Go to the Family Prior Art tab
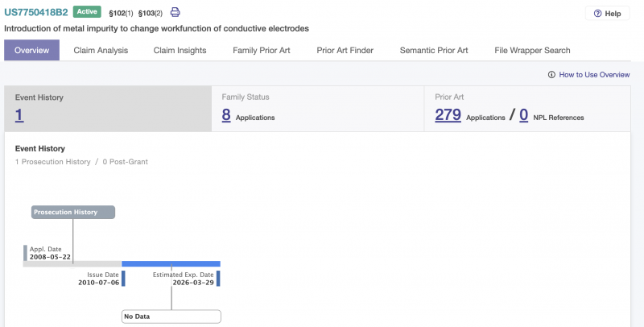Viewport: 644px width, 327px height. (x=261, y=50)
